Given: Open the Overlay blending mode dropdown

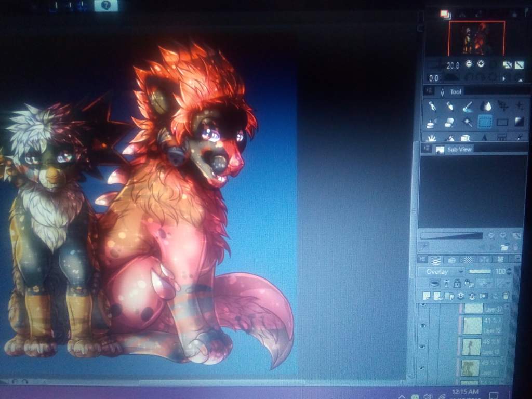Looking at the screenshot, I should [441, 271].
